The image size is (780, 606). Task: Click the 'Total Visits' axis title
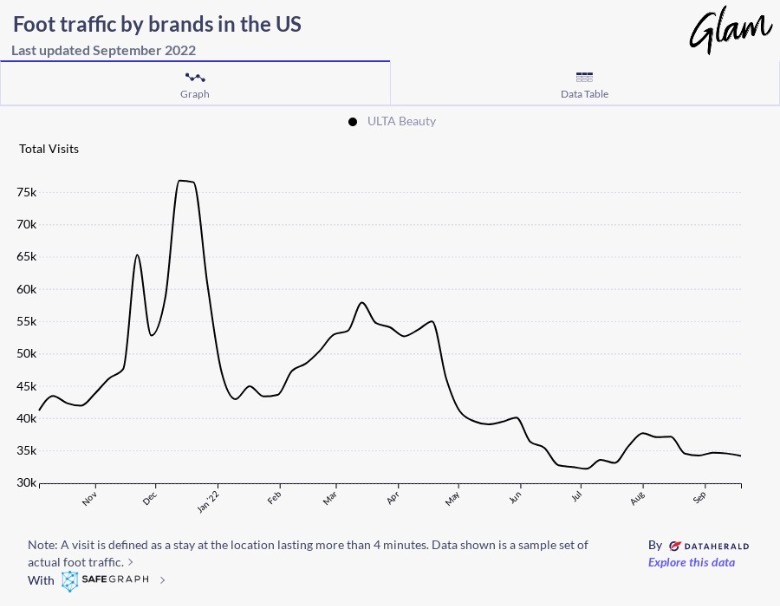[49, 149]
